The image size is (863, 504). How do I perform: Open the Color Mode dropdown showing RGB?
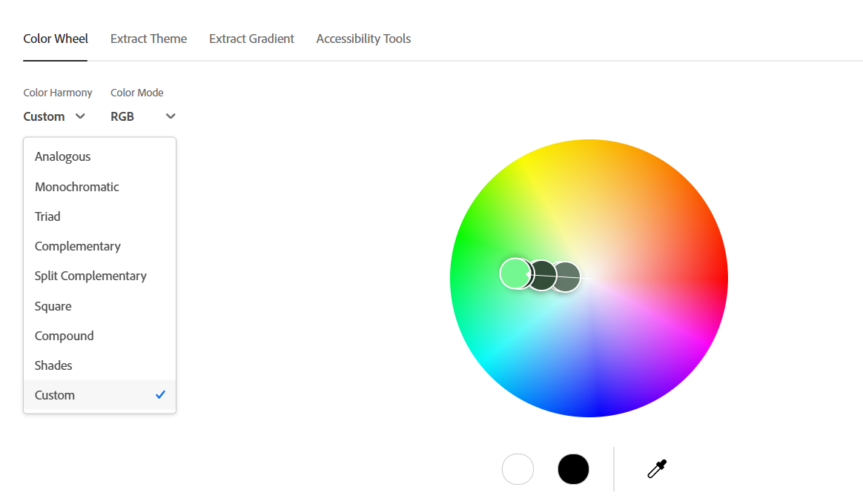click(142, 116)
